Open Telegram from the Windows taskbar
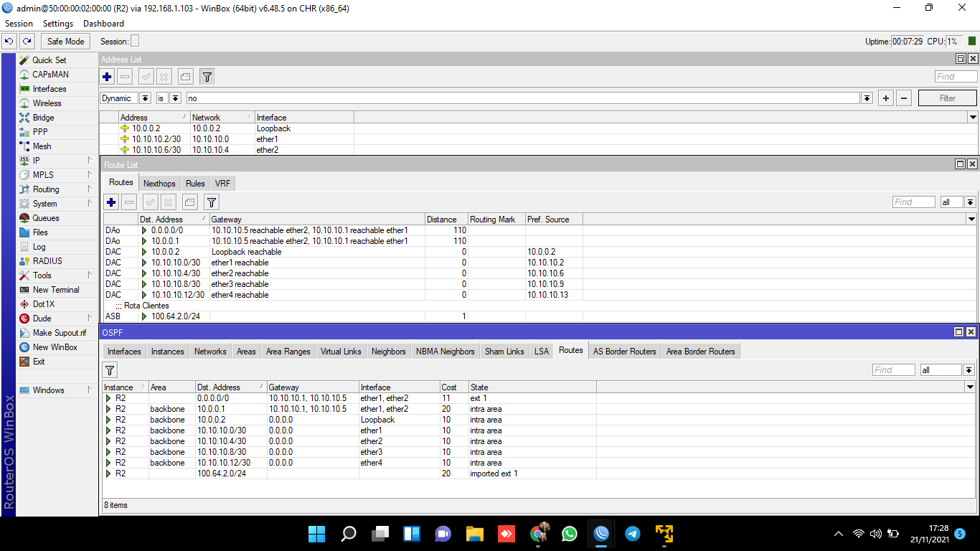Screen dimensions: 980x551 (x=633, y=534)
